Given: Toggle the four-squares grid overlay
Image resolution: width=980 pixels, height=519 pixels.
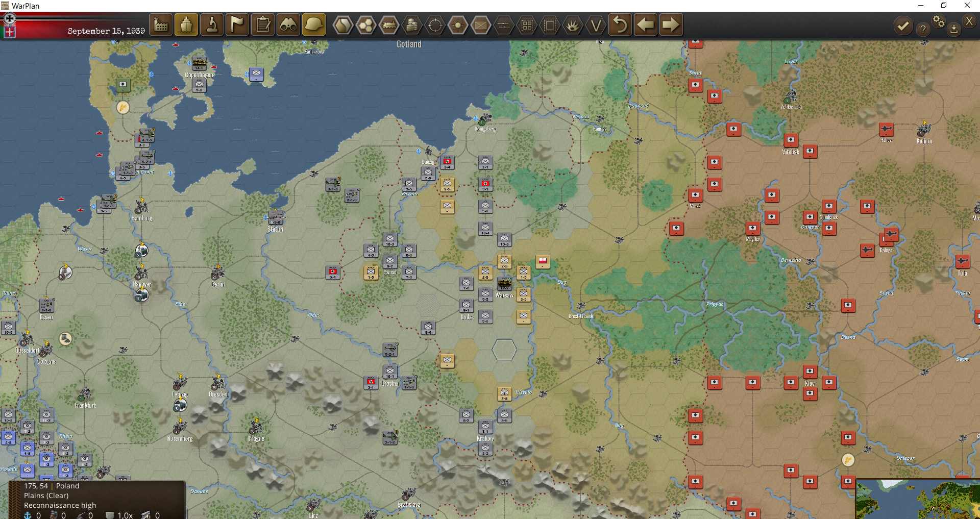Looking at the screenshot, I should (x=527, y=25).
